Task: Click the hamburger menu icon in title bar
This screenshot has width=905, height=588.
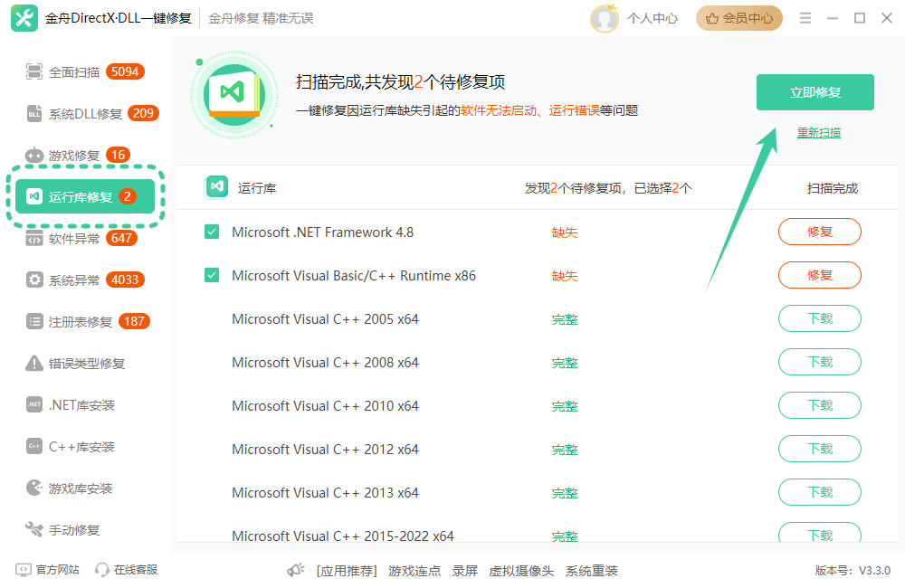Action: tap(805, 18)
